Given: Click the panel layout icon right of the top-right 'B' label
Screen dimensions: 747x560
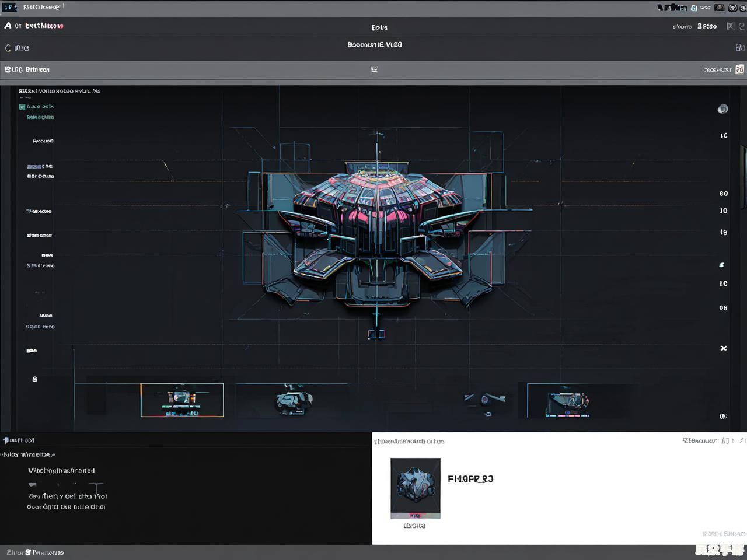Looking at the screenshot, I should (731, 26).
